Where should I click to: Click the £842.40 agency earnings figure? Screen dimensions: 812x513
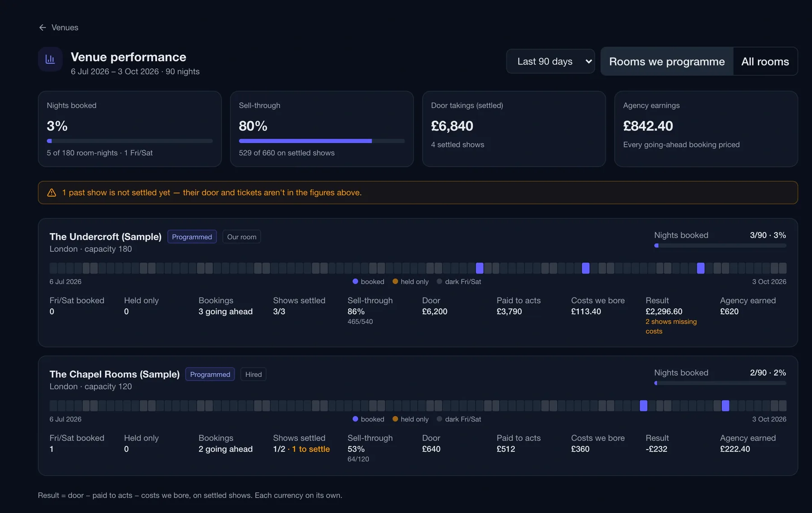tap(648, 126)
